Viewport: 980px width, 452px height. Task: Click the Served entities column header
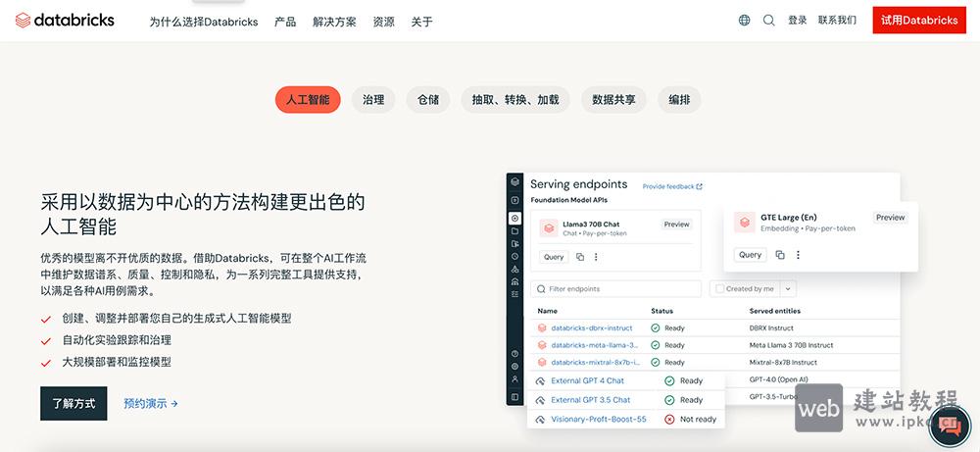click(x=775, y=311)
